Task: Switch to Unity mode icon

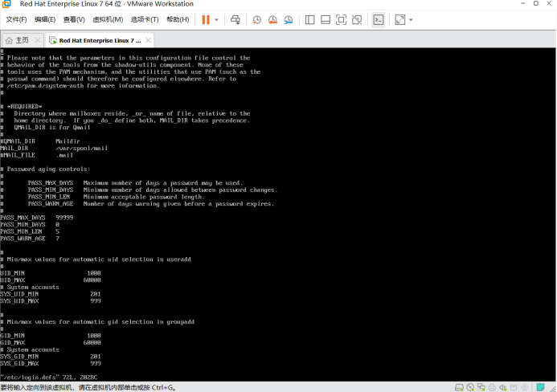Action: tap(357, 20)
